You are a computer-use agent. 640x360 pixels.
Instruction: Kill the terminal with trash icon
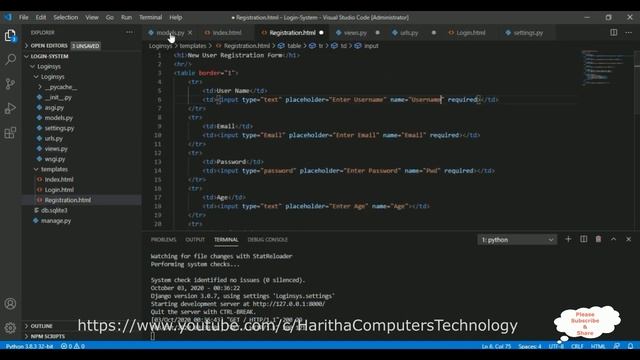coord(598,240)
